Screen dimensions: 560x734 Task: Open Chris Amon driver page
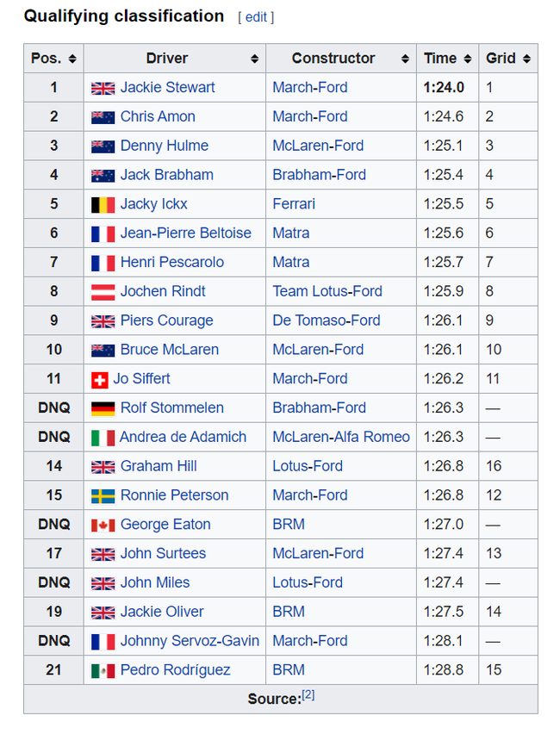coord(158,117)
